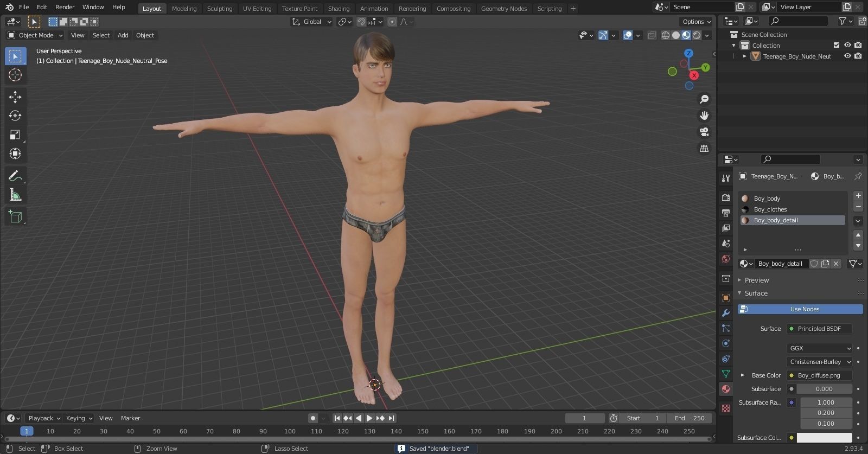The height and width of the screenshot is (454, 868).
Task: Open the Playback dropdown in timeline
Action: (44, 418)
